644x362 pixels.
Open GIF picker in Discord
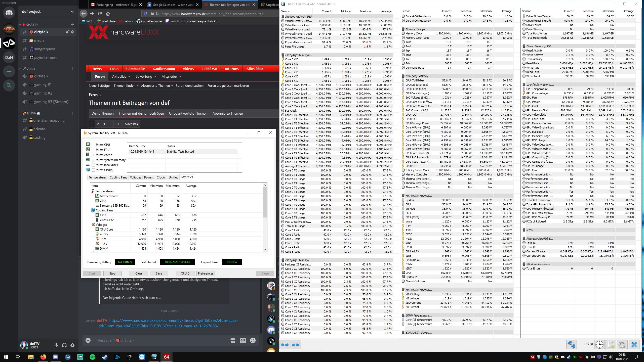[x=243, y=340]
